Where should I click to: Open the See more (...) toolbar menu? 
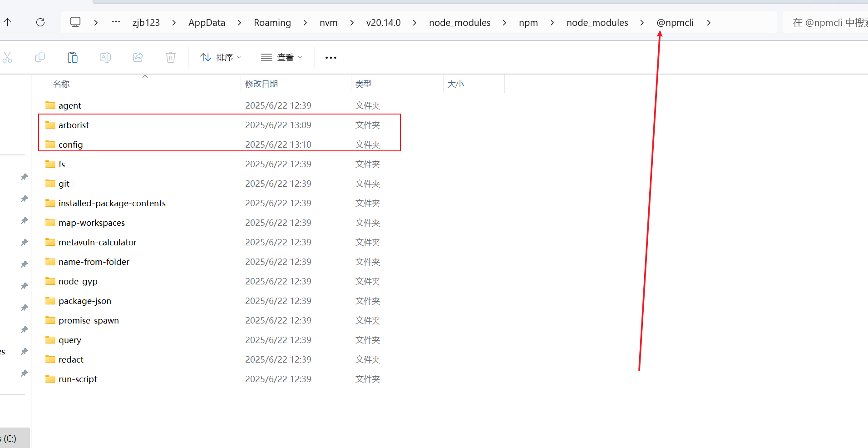click(x=330, y=57)
